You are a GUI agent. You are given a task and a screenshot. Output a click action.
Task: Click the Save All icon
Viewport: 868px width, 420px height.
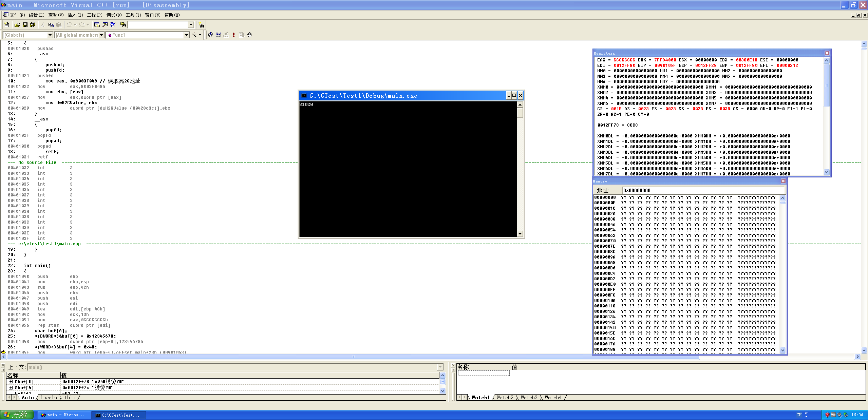pos(33,25)
